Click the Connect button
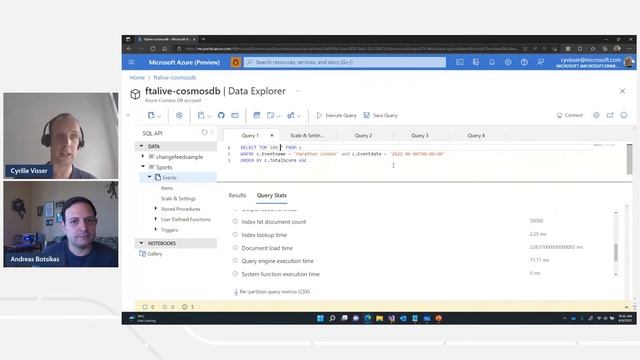Image resolution: width=640 pixels, height=360 pixels. (x=570, y=116)
